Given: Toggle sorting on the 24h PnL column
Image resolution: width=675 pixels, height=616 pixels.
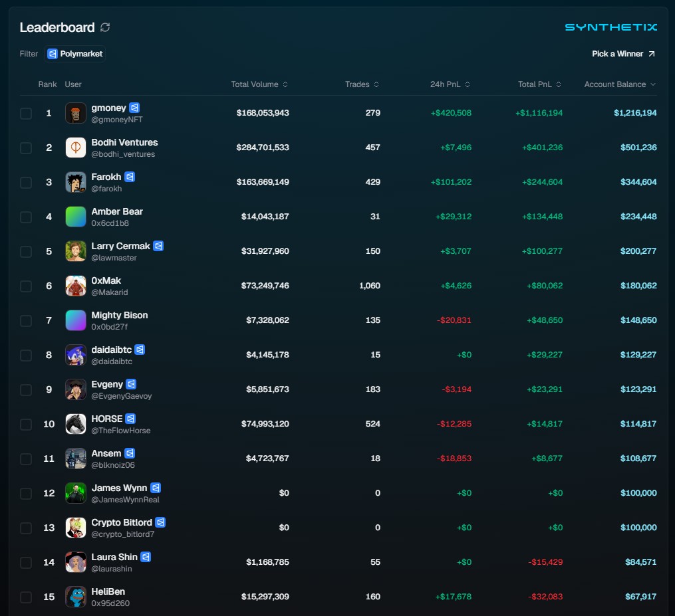Looking at the screenshot, I should pos(468,84).
